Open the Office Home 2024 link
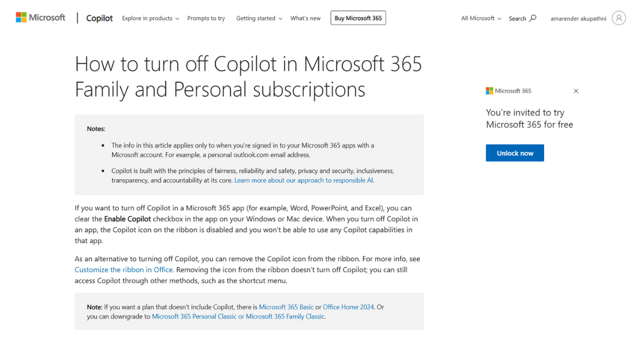This screenshot has width=644, height=337. (348, 307)
